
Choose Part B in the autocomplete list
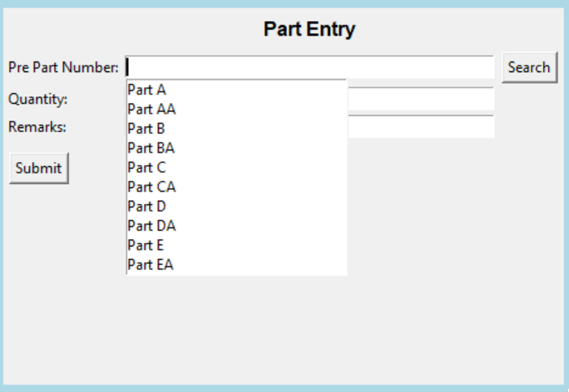[x=237, y=129]
